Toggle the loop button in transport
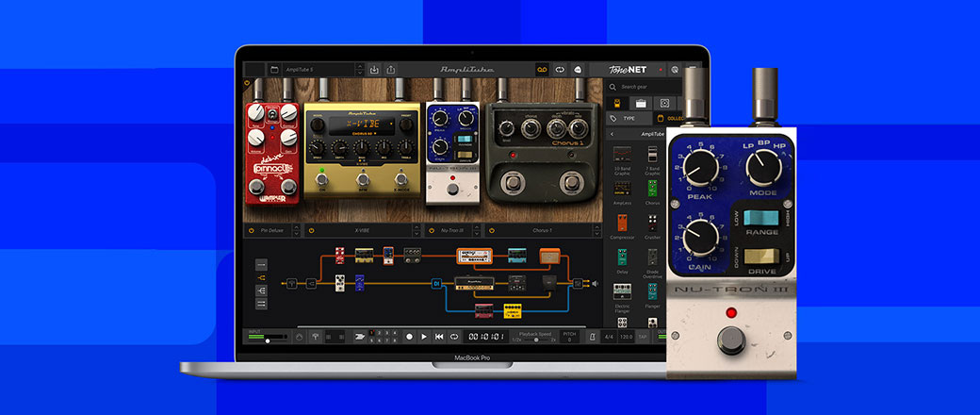 (x=454, y=337)
